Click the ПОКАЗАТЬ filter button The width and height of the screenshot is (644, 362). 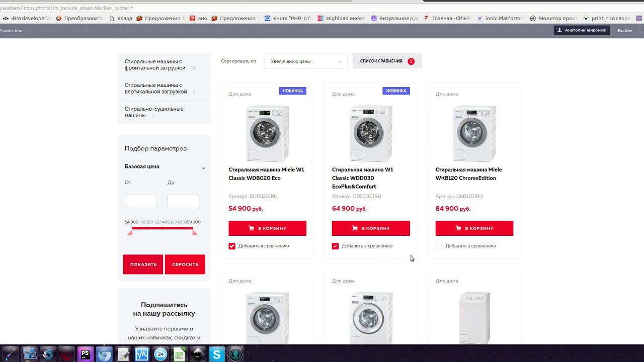143,264
